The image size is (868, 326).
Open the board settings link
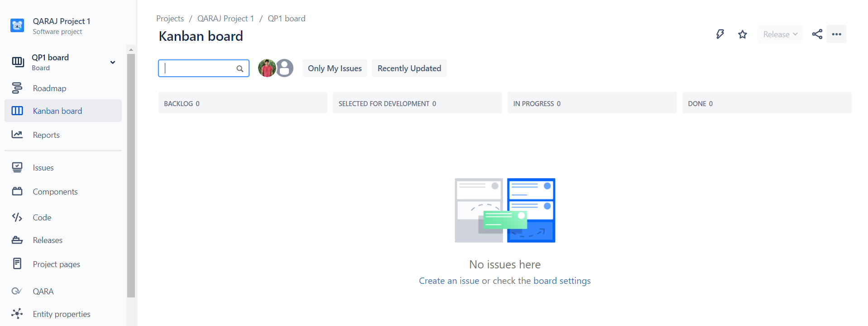pos(562,281)
